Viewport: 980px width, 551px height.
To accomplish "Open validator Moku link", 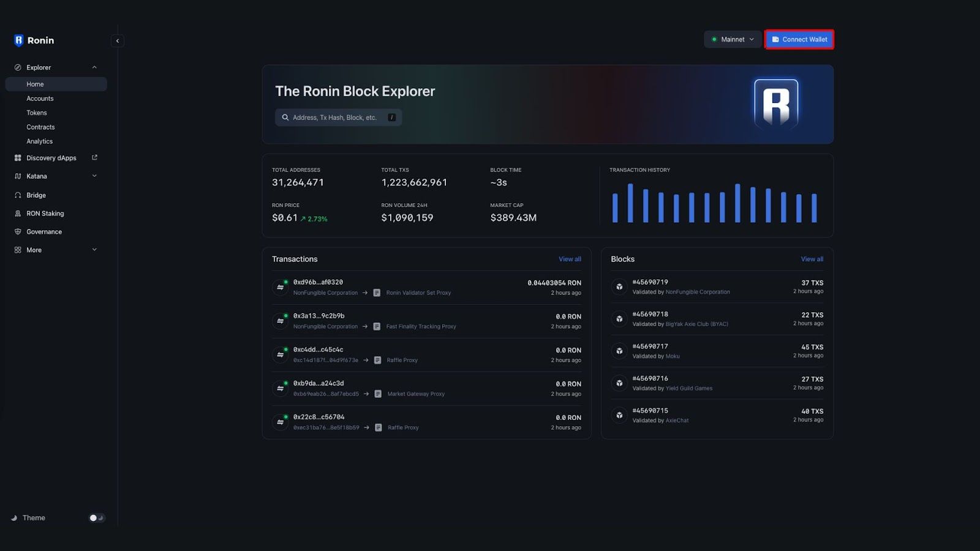I will tap(673, 356).
